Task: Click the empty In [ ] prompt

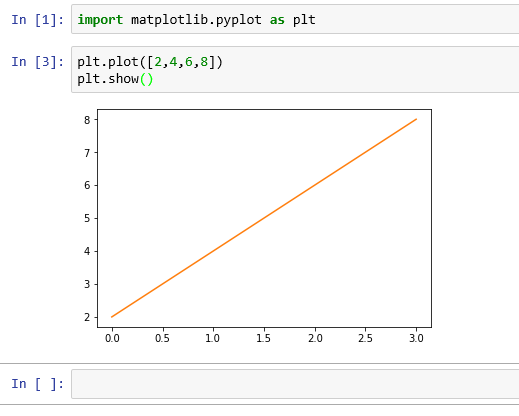Action: coord(37,384)
